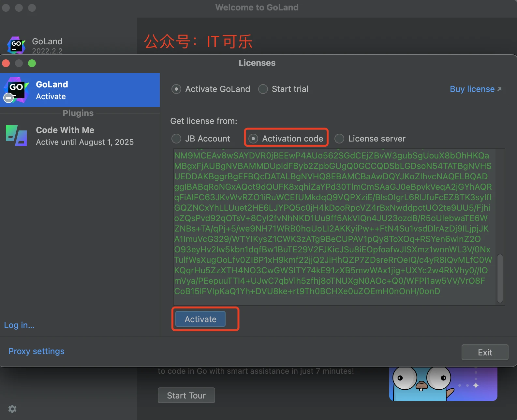
Task: Click Start Tour button in Welcome window
Action: (186, 395)
